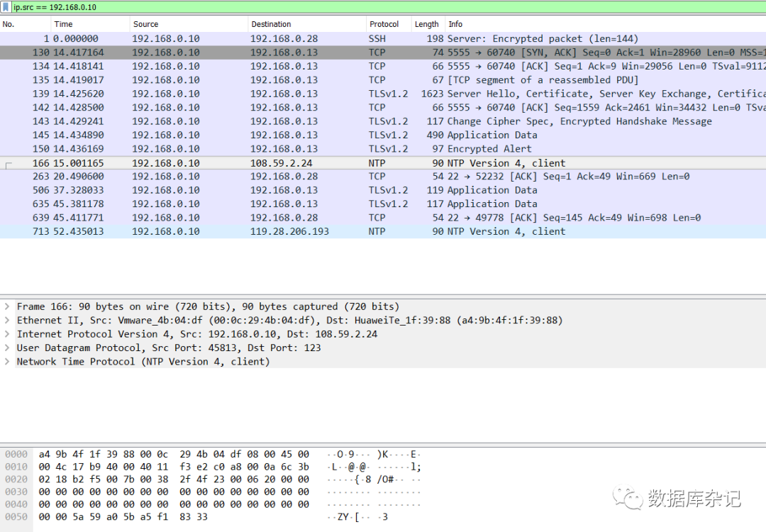The height and width of the screenshot is (532, 766).
Task: Select packet 635 Application Data row
Action: 383,204
